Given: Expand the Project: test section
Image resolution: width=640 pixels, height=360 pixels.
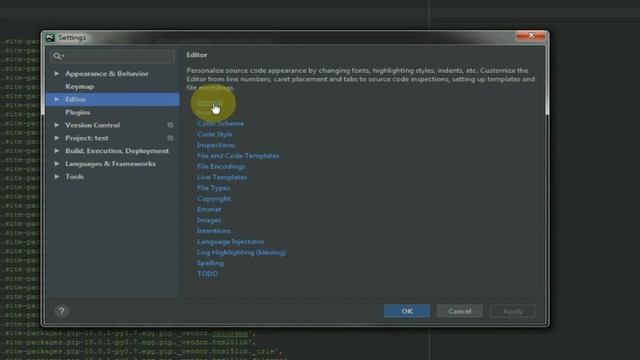Looking at the screenshot, I should click(57, 138).
